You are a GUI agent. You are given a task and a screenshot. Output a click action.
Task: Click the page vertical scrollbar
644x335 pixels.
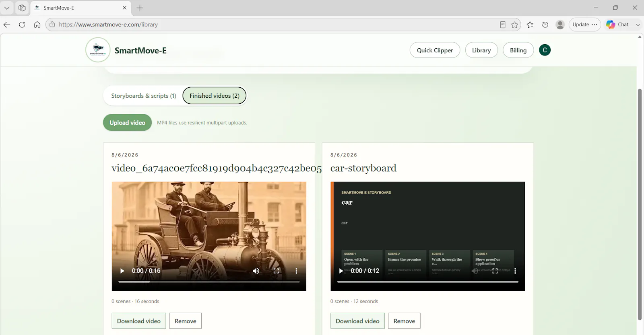click(640, 204)
